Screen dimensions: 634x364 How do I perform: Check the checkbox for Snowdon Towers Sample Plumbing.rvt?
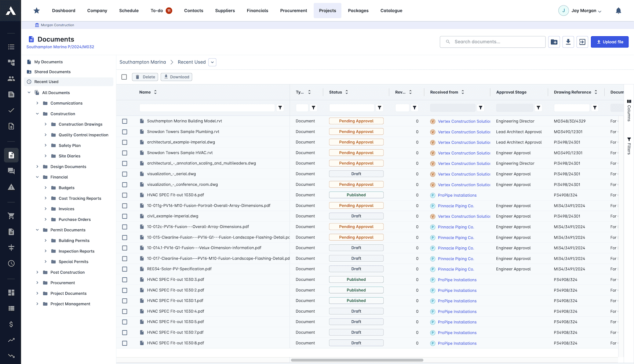[125, 131]
